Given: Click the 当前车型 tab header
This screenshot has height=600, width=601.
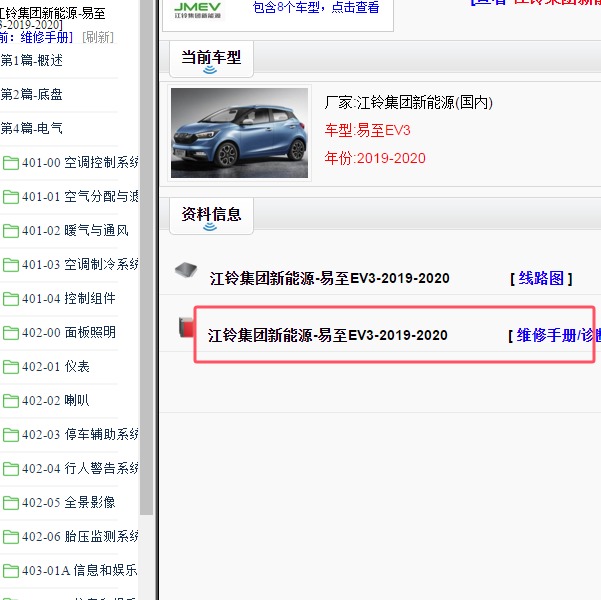Looking at the screenshot, I should coord(211,60).
